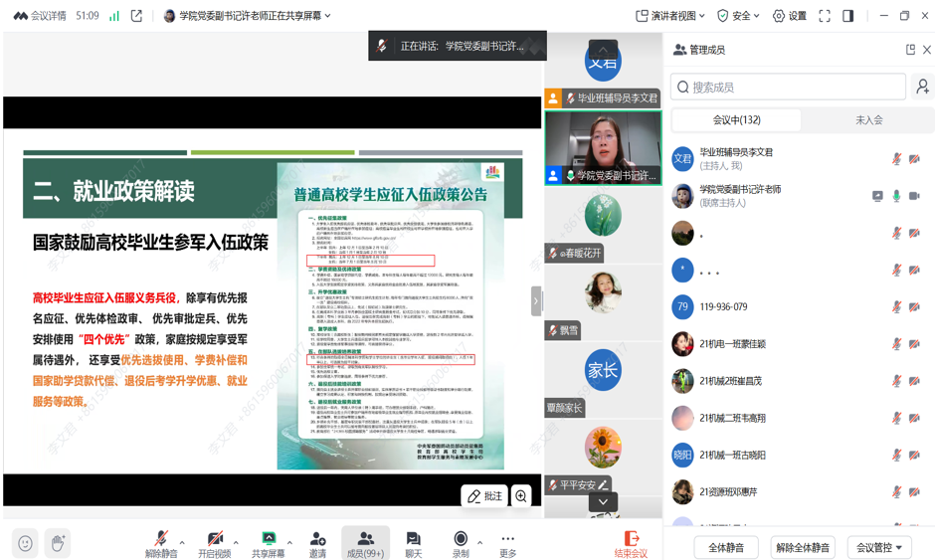Expand the 演讲者视图 view dropdown
Image resolution: width=935 pixels, height=560 pixels.
click(x=670, y=16)
